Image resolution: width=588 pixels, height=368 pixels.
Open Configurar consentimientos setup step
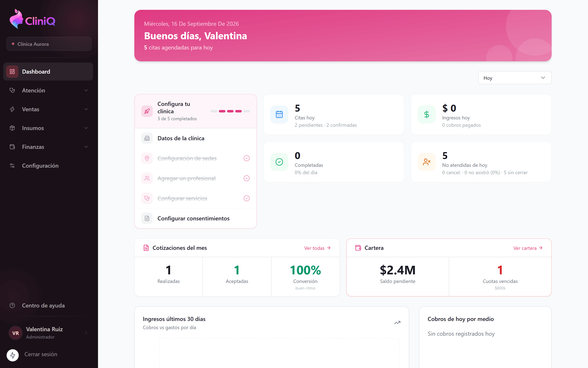click(x=196, y=218)
